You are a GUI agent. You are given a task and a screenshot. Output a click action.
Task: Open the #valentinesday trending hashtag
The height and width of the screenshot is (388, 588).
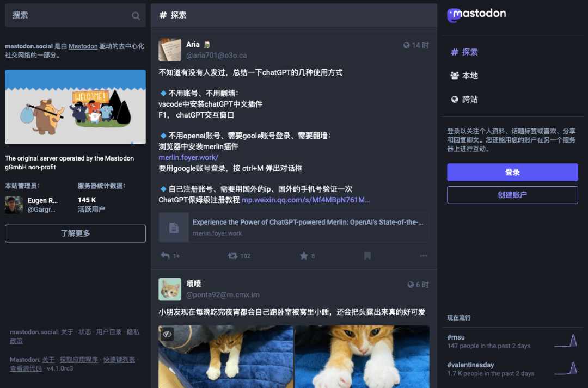point(470,365)
